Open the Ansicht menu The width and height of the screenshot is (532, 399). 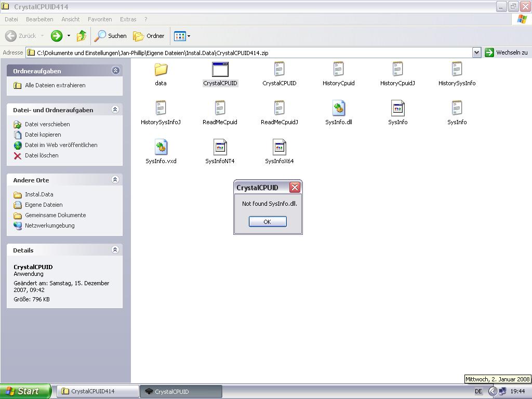tap(70, 19)
